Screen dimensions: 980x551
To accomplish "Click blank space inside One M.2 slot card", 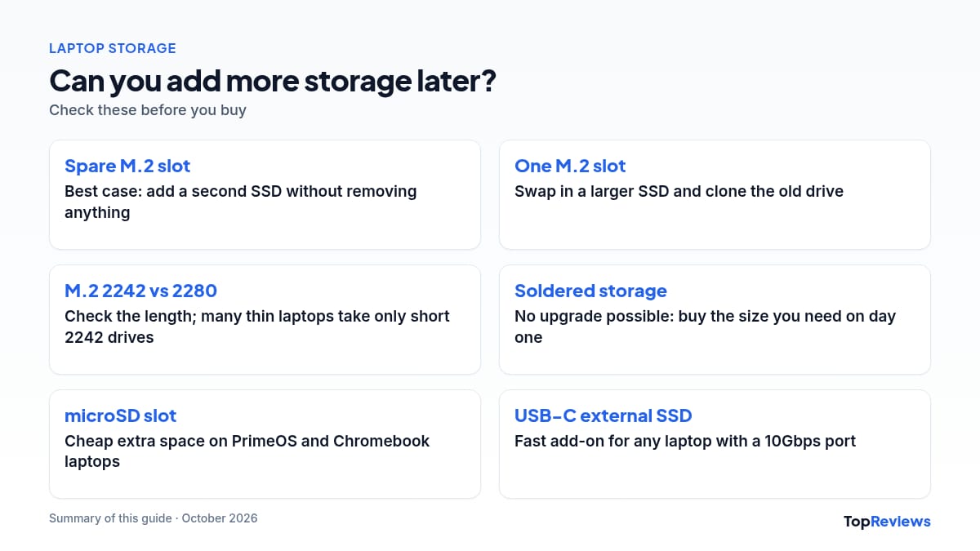I will [715, 224].
